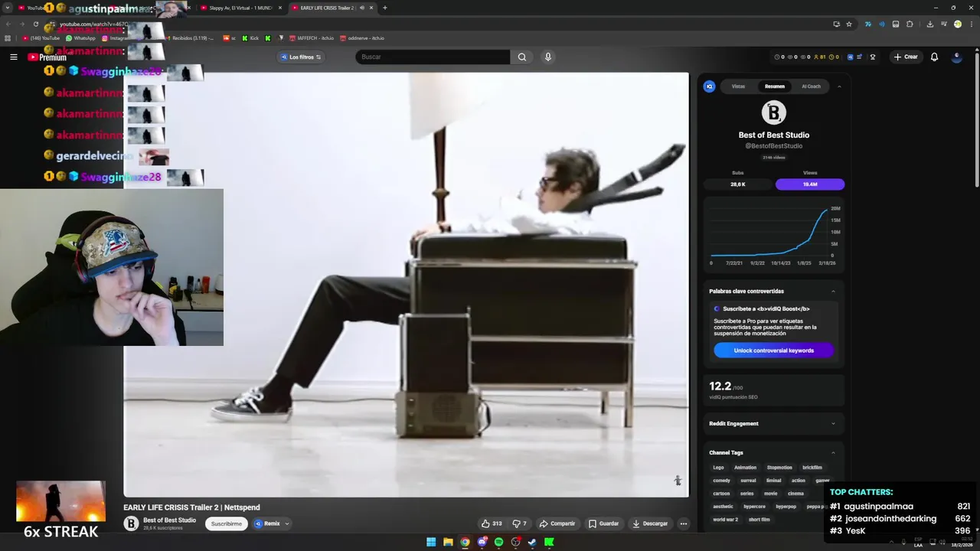Screen dimensions: 980x551
Task: Open the YouTube account avatar menu
Action: click(x=956, y=57)
